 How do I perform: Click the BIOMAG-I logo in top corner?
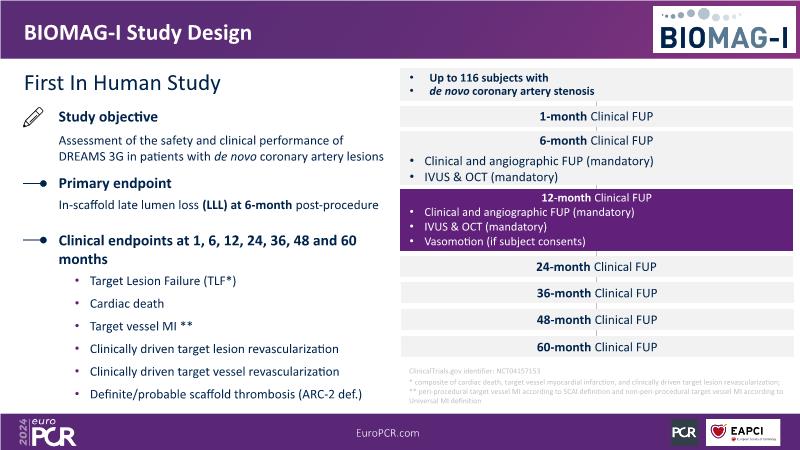tap(724, 30)
